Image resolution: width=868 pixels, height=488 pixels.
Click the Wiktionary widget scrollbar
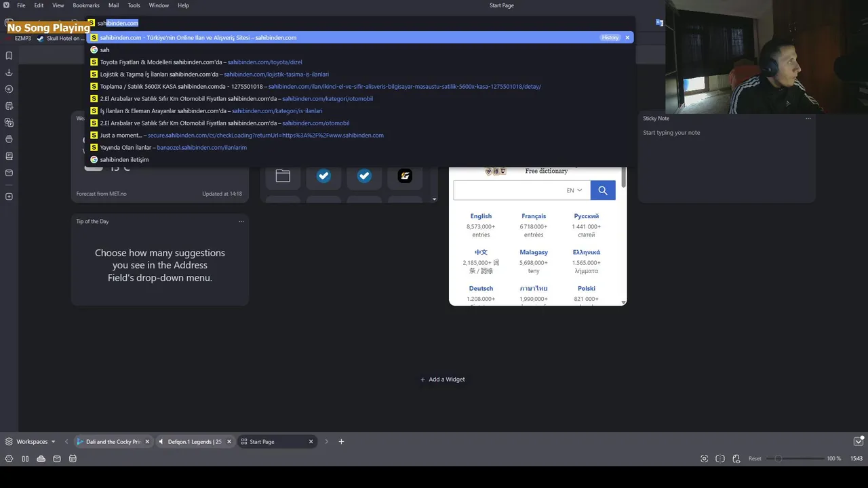[x=624, y=178]
